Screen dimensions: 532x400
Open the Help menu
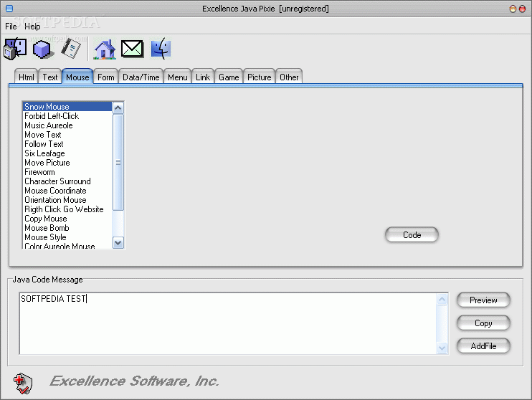pyautogui.click(x=32, y=27)
